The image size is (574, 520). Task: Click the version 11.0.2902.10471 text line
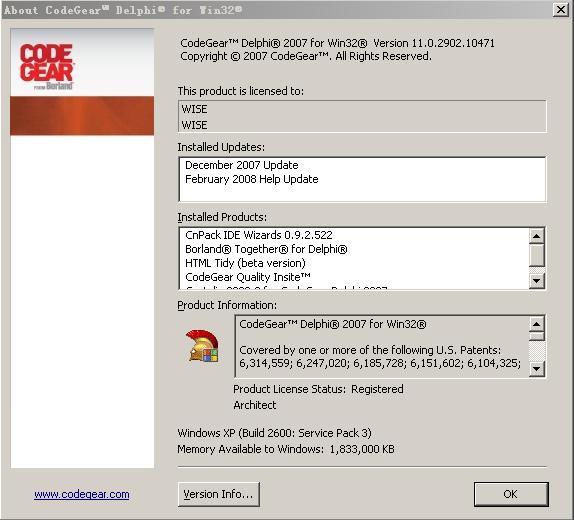pos(337,43)
